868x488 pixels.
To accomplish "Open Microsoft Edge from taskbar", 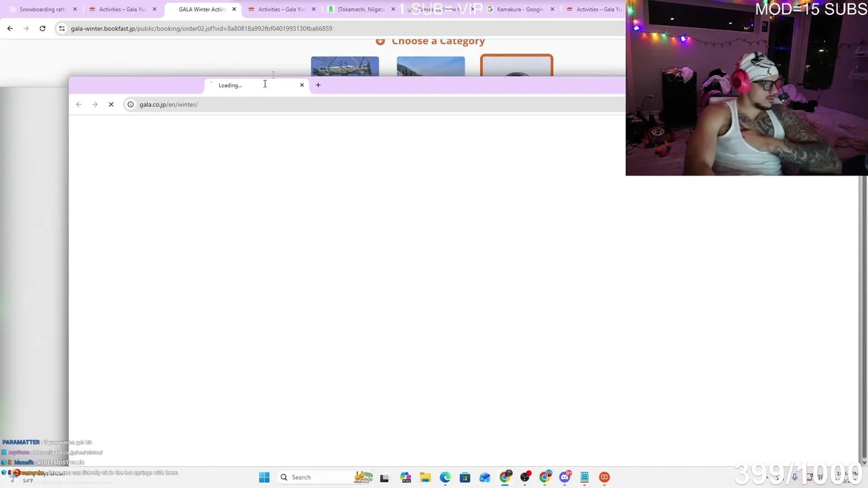I will pyautogui.click(x=445, y=477).
